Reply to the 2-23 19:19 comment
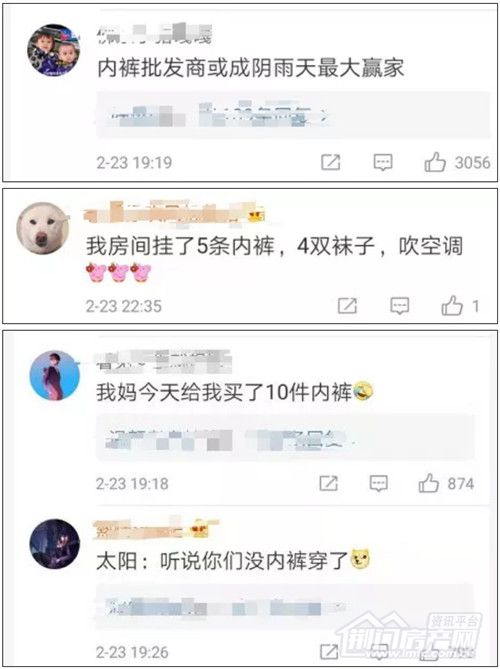 [x=383, y=163]
